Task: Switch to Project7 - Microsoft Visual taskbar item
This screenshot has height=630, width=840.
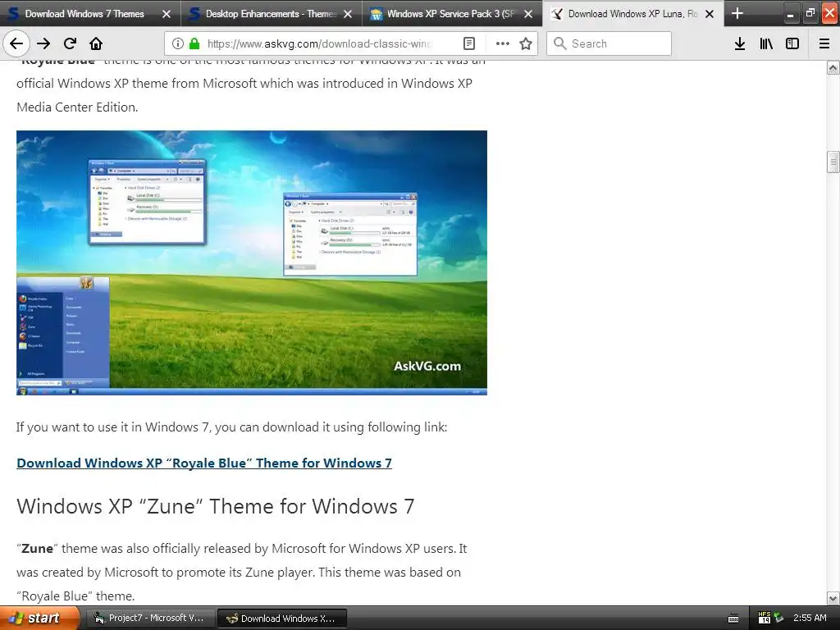Action: (x=149, y=619)
